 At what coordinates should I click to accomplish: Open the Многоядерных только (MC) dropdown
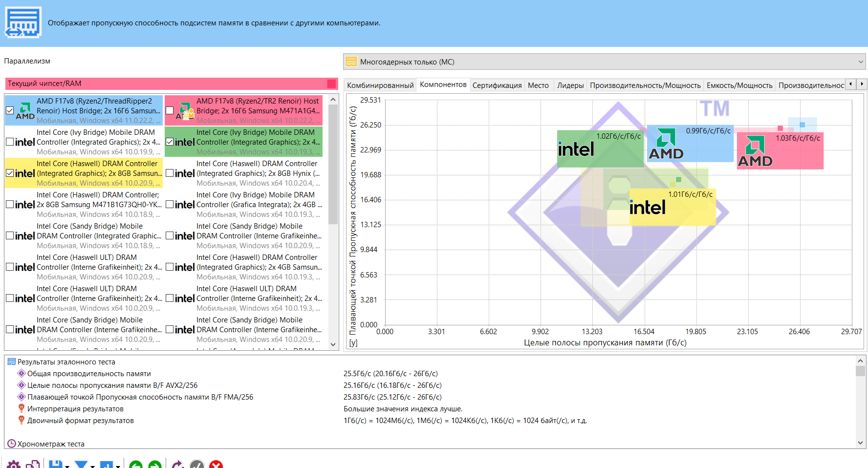605,62
